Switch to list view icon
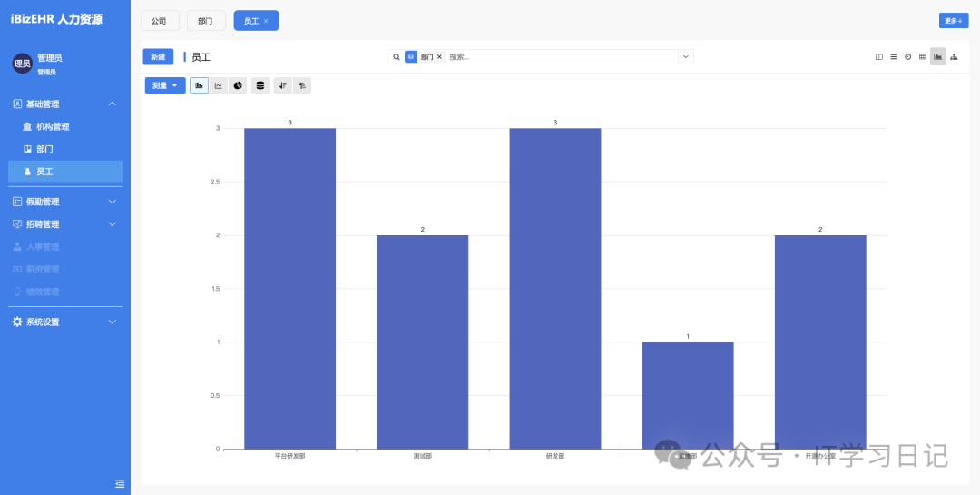 (x=893, y=57)
